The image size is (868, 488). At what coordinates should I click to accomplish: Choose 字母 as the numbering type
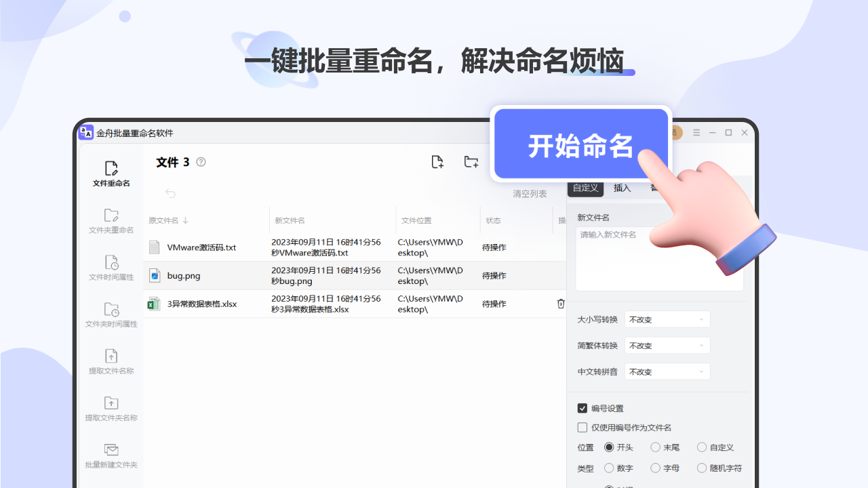point(656,468)
